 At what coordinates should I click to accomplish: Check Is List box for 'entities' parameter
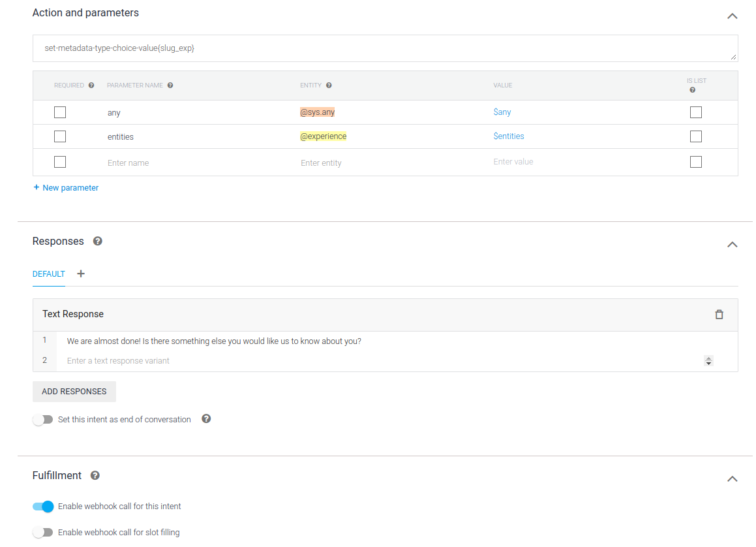click(x=696, y=136)
